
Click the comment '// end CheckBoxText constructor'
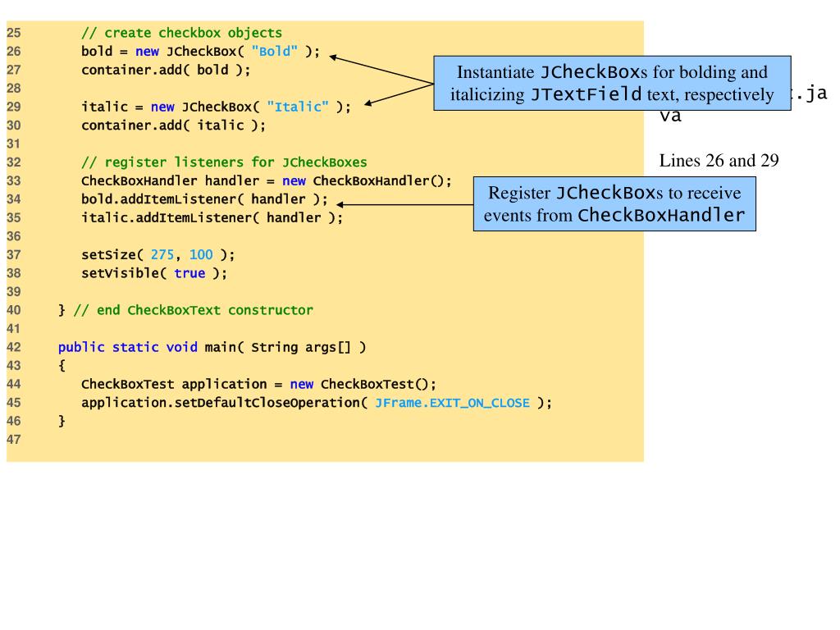[x=193, y=310]
